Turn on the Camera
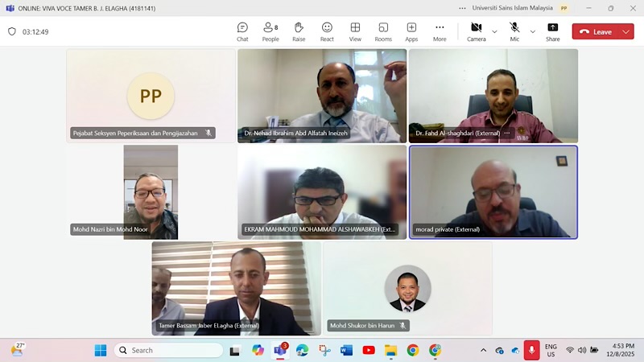Viewport: 644px width, 362px height. pyautogui.click(x=476, y=31)
